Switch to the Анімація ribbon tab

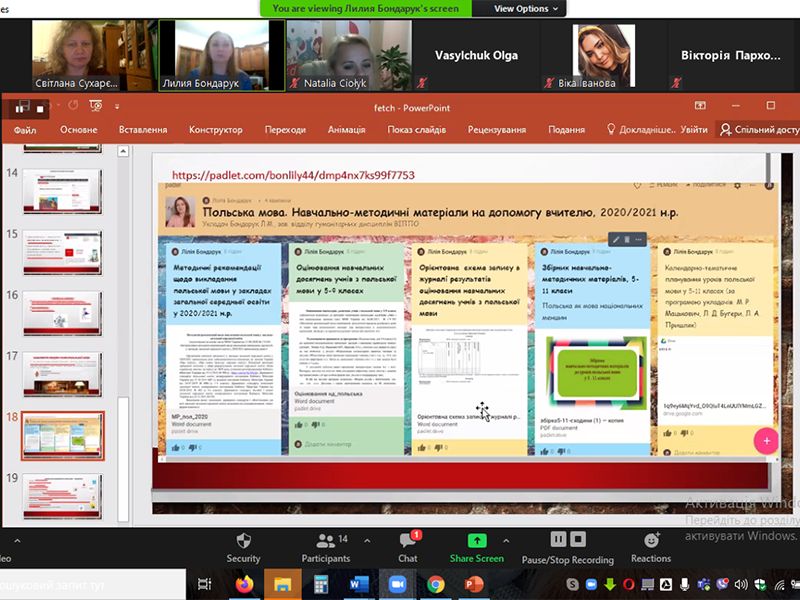346,130
